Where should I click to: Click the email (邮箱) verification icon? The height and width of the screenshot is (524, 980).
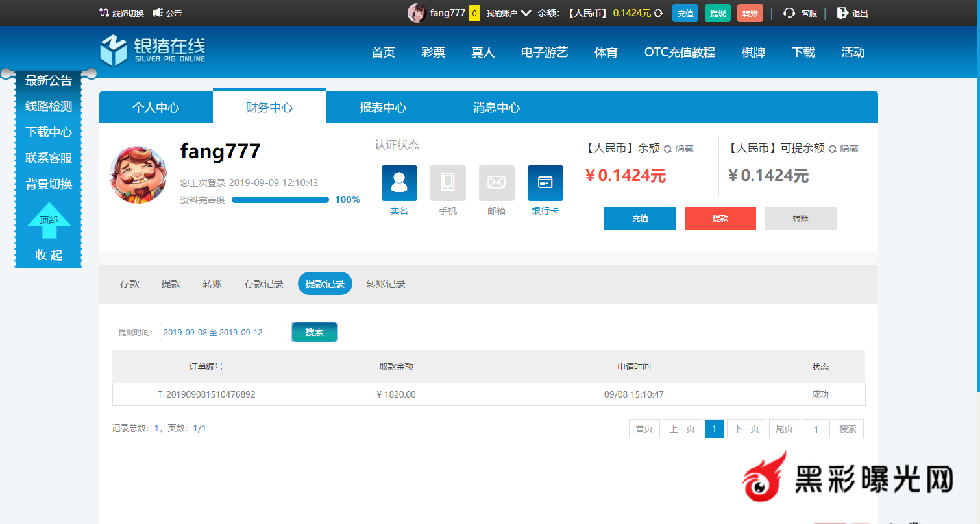[496, 183]
